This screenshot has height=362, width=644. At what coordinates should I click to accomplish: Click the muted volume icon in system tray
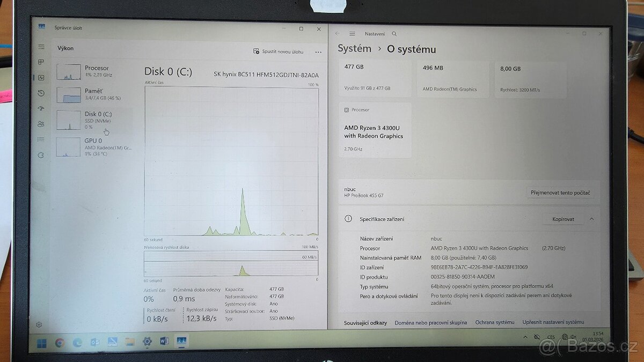point(574,337)
